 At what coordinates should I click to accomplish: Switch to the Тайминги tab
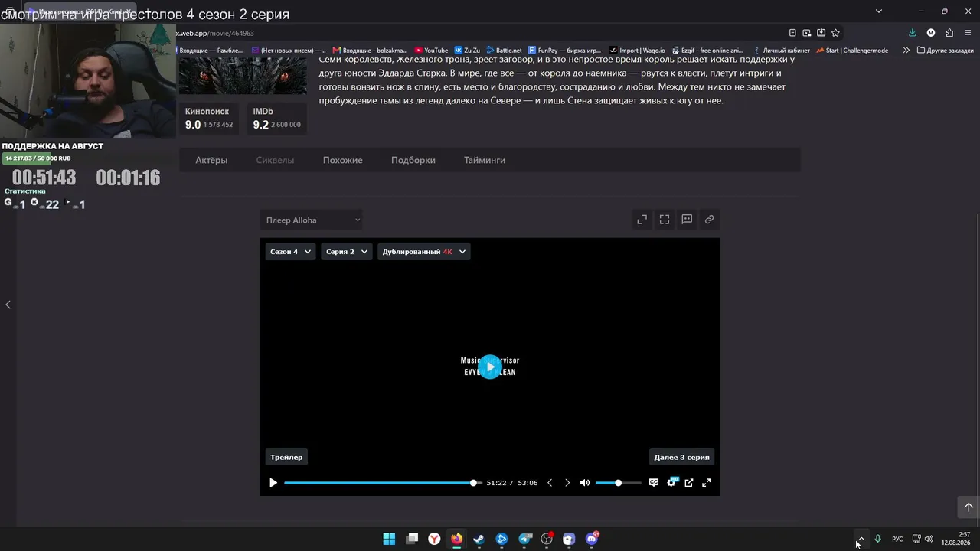click(x=485, y=160)
